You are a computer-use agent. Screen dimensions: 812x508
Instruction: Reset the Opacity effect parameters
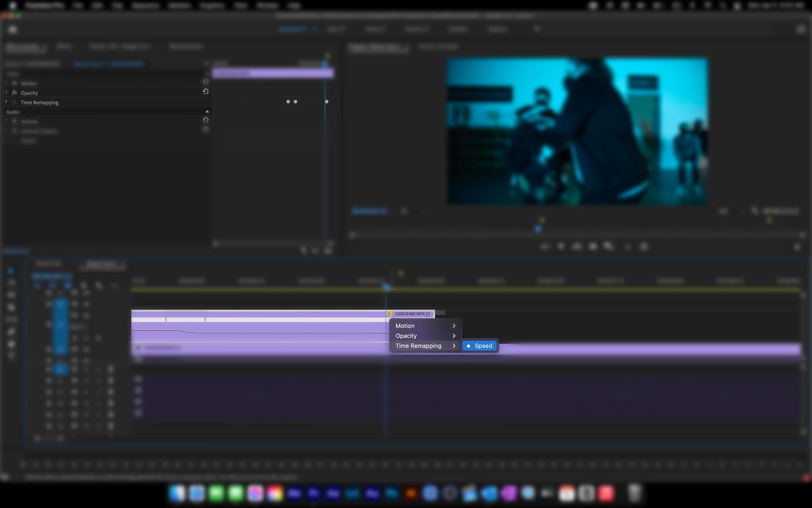pos(206,91)
